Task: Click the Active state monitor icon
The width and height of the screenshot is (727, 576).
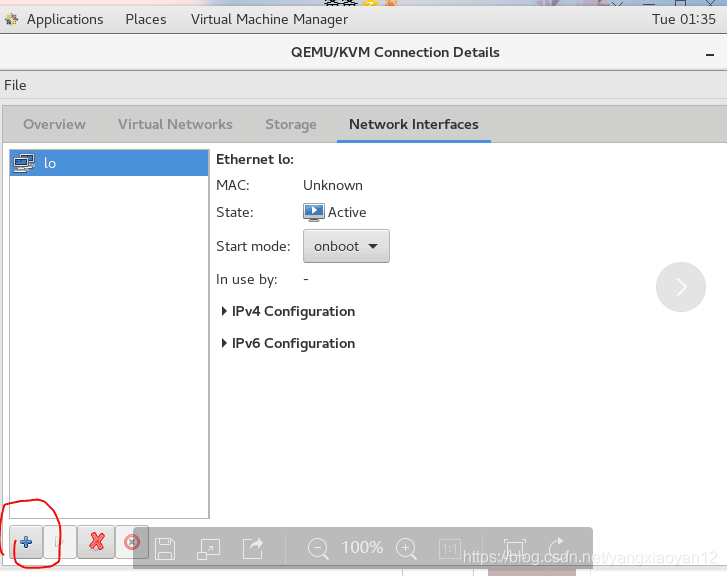Action: (x=313, y=212)
